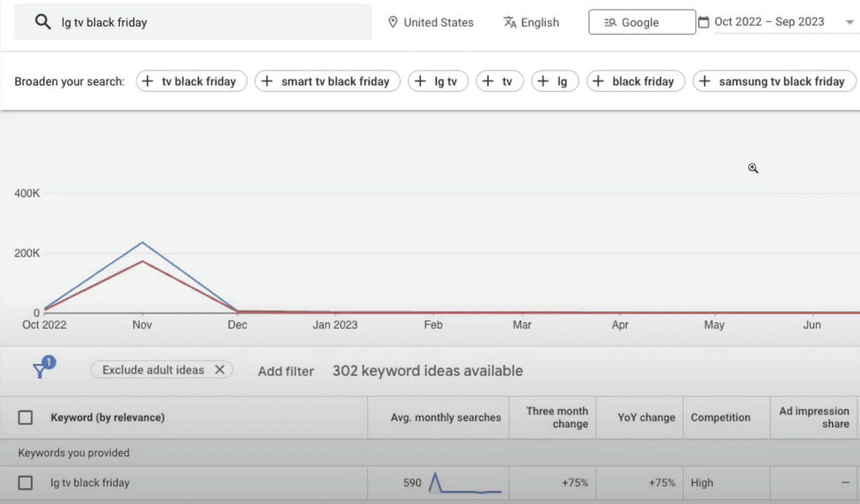Sort by 'Avg. monthly searches' column
The image size is (860, 504).
pyautogui.click(x=446, y=418)
